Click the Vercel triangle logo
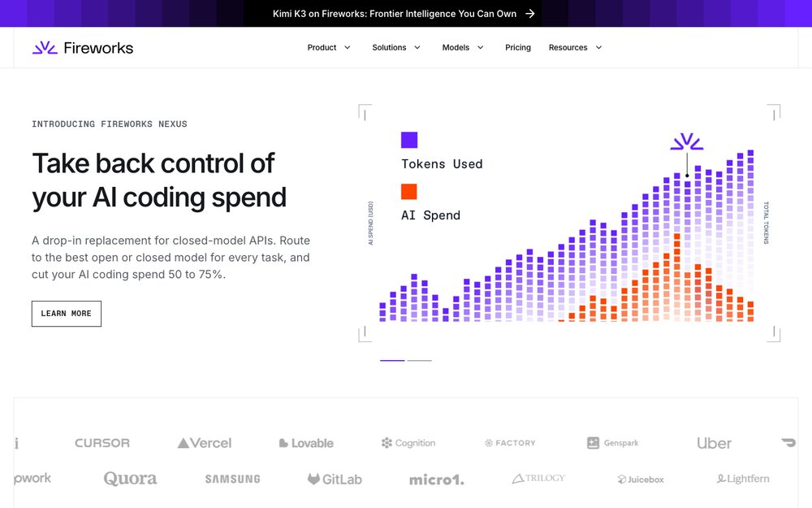This screenshot has width=812, height=508. pos(183,443)
